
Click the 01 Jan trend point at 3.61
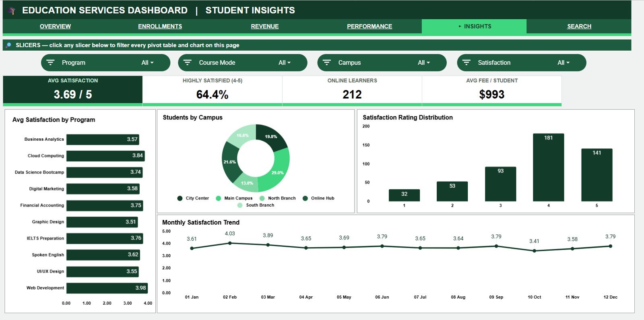pyautogui.click(x=192, y=248)
